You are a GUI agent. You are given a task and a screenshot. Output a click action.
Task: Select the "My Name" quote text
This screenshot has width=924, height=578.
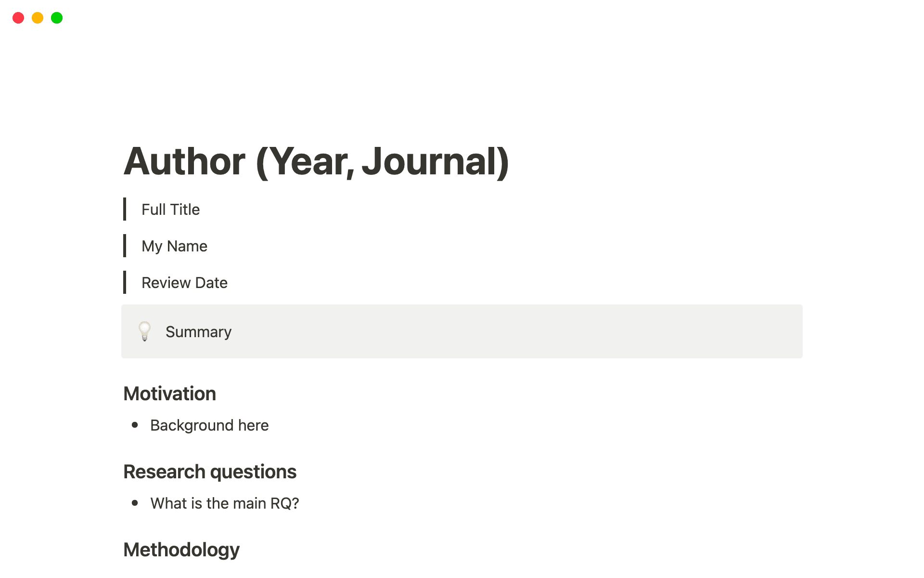[174, 246]
